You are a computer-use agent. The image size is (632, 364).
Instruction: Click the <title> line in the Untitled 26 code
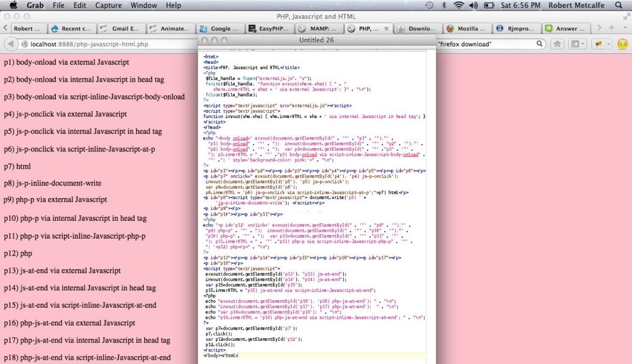[252, 67]
